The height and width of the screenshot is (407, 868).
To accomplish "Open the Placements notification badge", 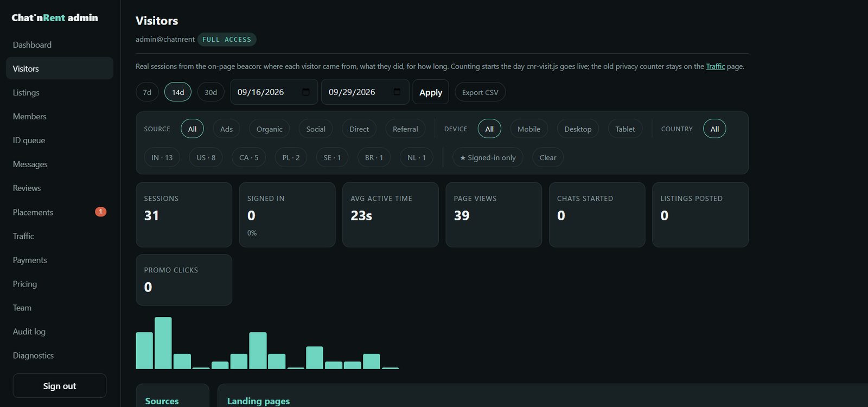I will coord(100,212).
